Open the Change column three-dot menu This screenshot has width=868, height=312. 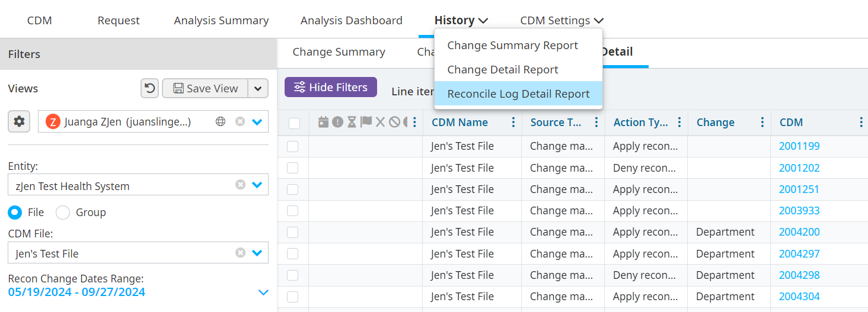(x=762, y=123)
